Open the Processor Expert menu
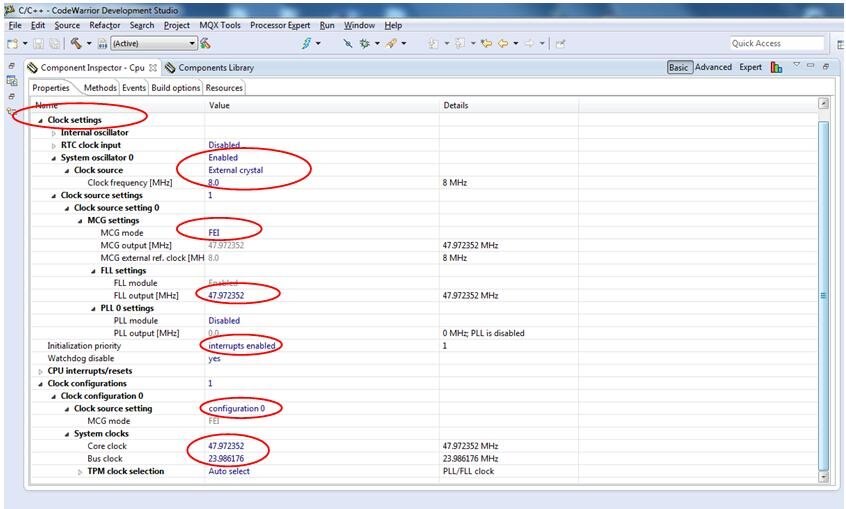The image size is (846, 509). tap(280, 25)
